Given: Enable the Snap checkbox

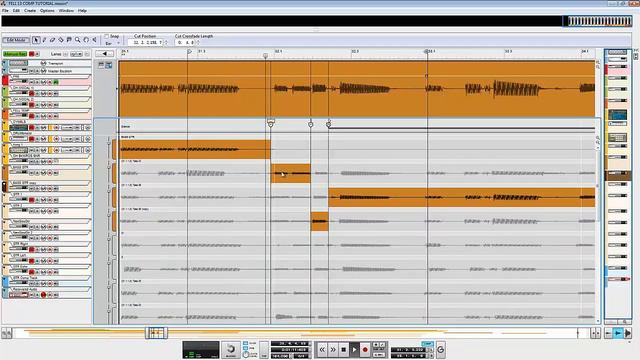Looking at the screenshot, I should 107,36.
